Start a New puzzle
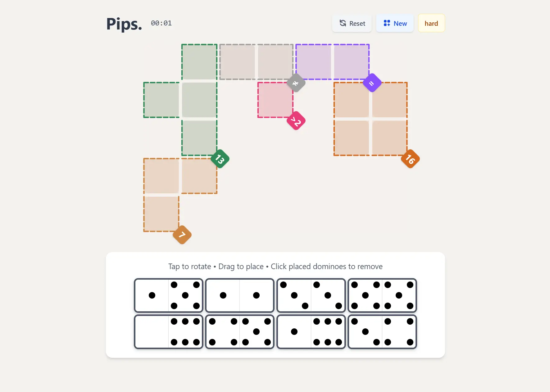 pyautogui.click(x=395, y=23)
